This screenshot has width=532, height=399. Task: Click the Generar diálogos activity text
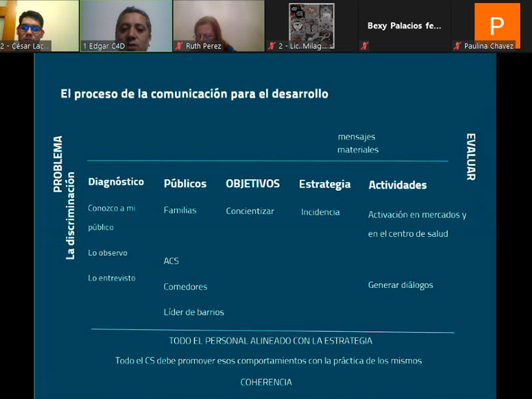coord(400,285)
